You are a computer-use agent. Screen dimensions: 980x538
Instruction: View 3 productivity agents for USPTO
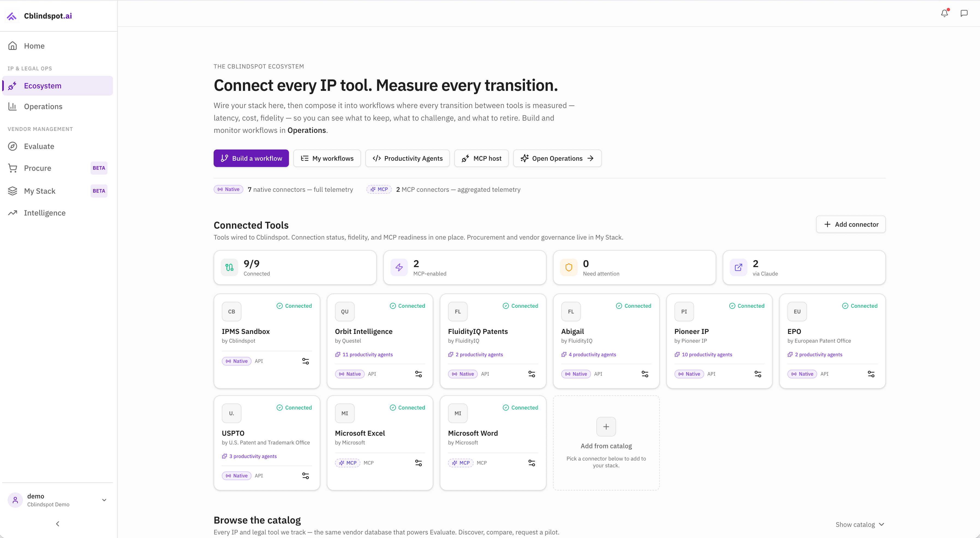(250, 456)
